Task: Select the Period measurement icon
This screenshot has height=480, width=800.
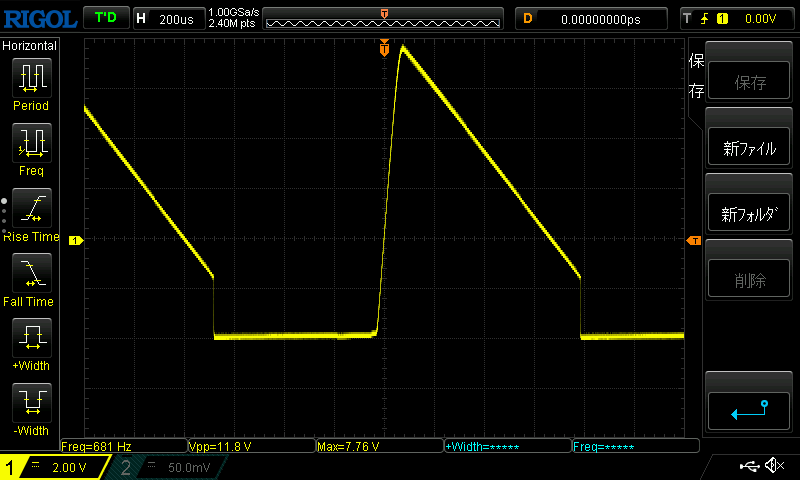Action: 32,78
